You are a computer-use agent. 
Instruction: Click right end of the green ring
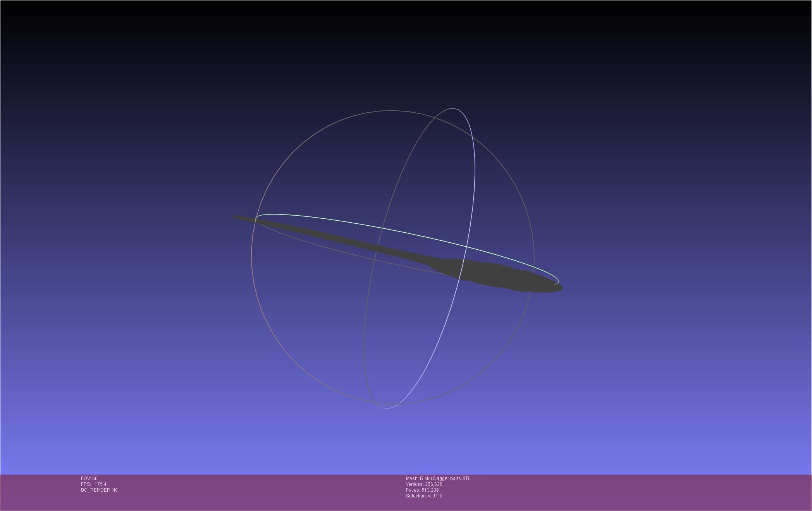[557, 280]
